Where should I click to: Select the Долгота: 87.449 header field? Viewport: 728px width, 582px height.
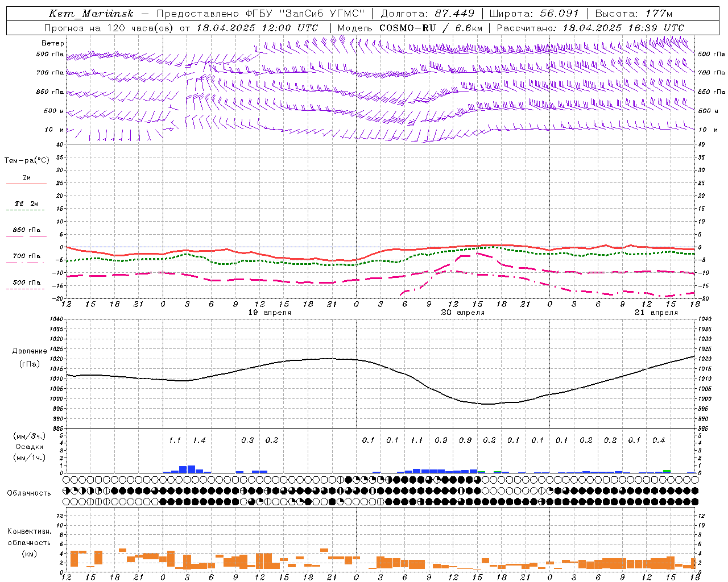(x=427, y=14)
